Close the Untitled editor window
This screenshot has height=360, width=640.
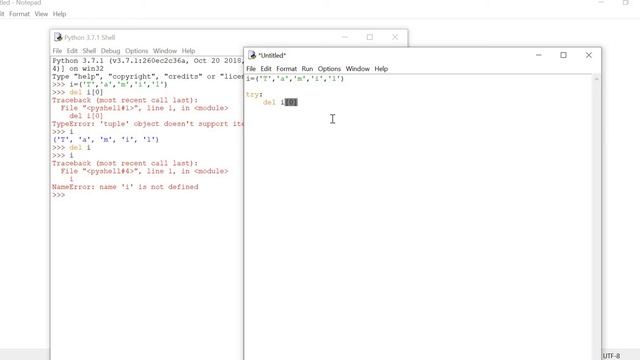point(589,55)
